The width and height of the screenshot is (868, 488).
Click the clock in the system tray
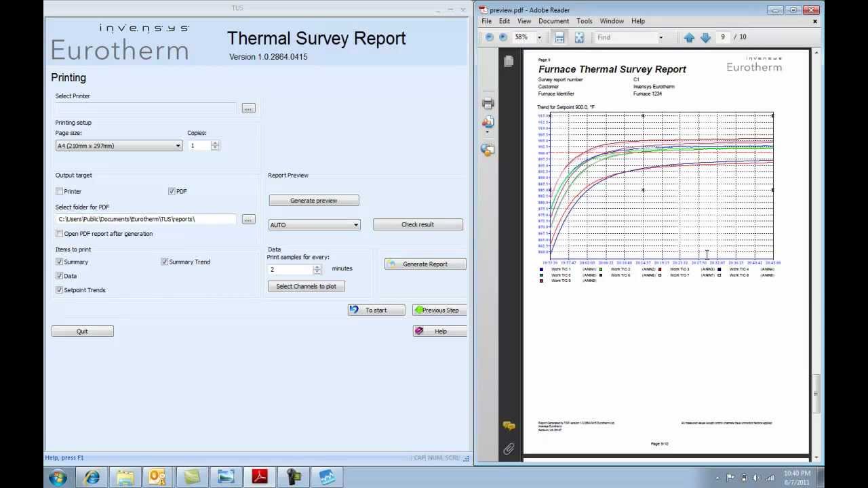click(x=797, y=478)
